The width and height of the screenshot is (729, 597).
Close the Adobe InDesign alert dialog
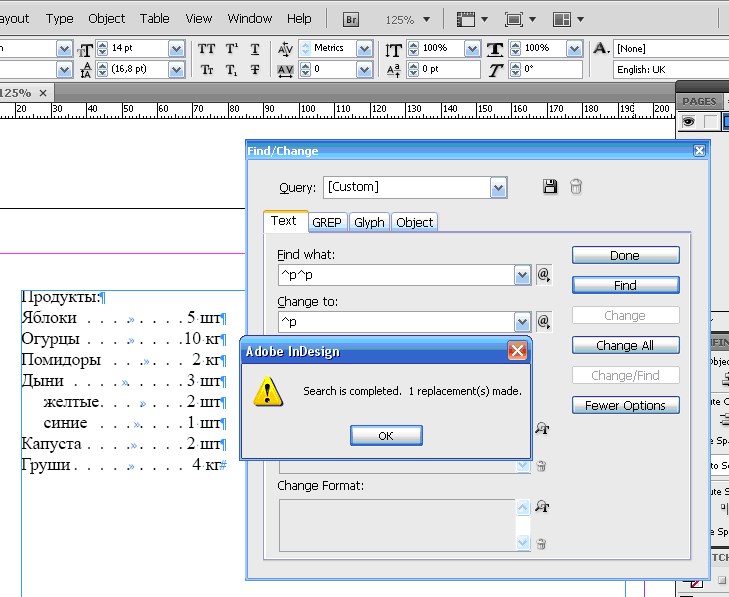pyautogui.click(x=517, y=351)
